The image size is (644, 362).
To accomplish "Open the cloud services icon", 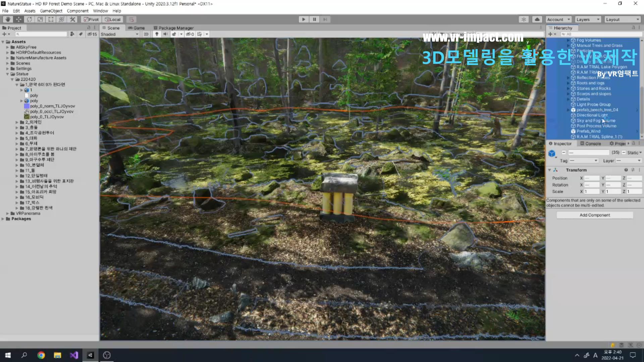I will point(537,19).
